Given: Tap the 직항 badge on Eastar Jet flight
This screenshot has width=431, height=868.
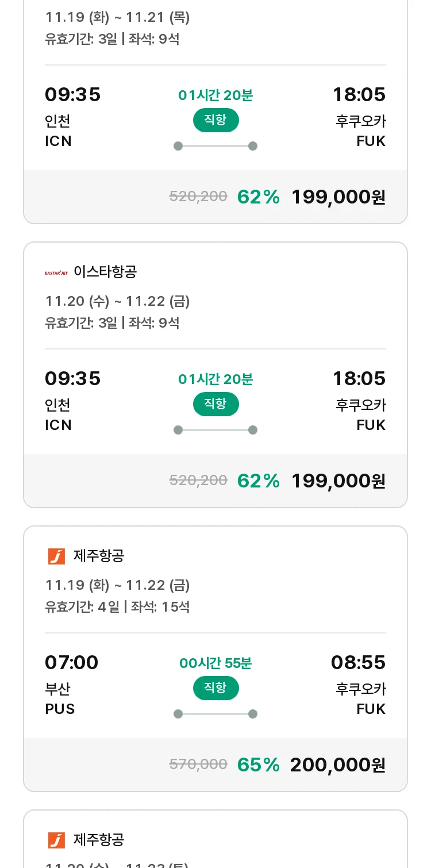Looking at the screenshot, I should tap(215, 404).
